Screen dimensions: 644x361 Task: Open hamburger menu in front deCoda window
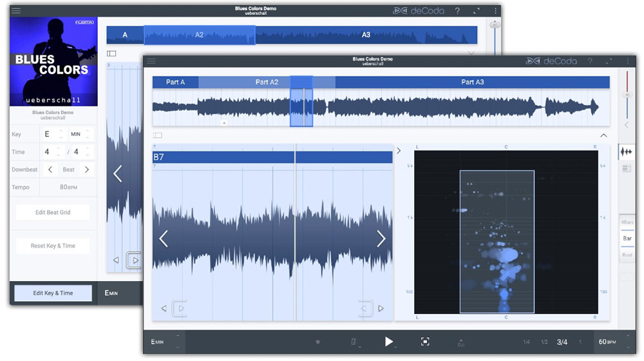tap(151, 61)
